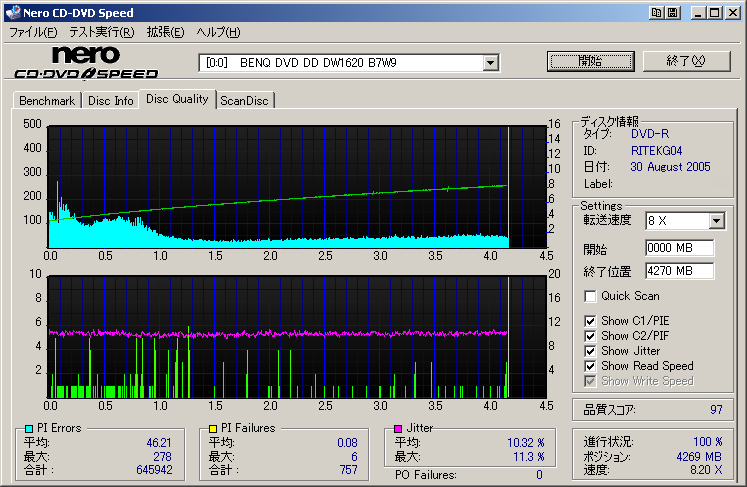
Task: Maximize the Nero CD-DVD Speed window
Action: 715,13
